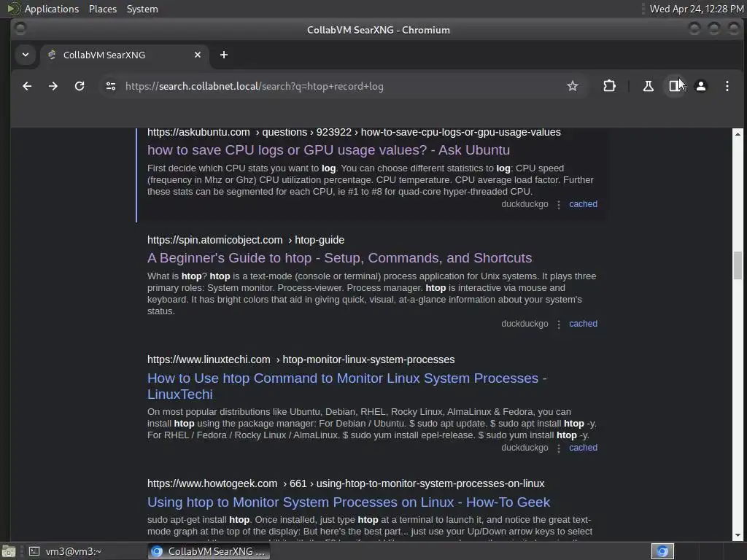The height and width of the screenshot is (560, 747).
Task: Click the askubuntu.com URL breadcrumb
Action: click(354, 133)
